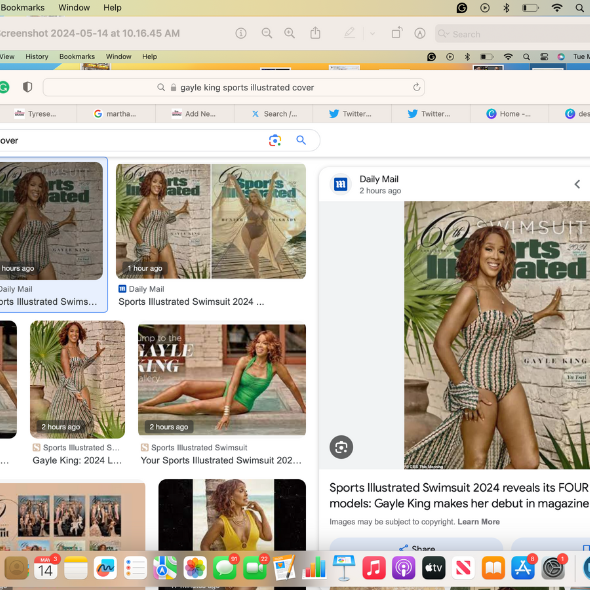Open the inner Bookmarks menu beside History
This screenshot has width=590, height=590.
tap(77, 56)
